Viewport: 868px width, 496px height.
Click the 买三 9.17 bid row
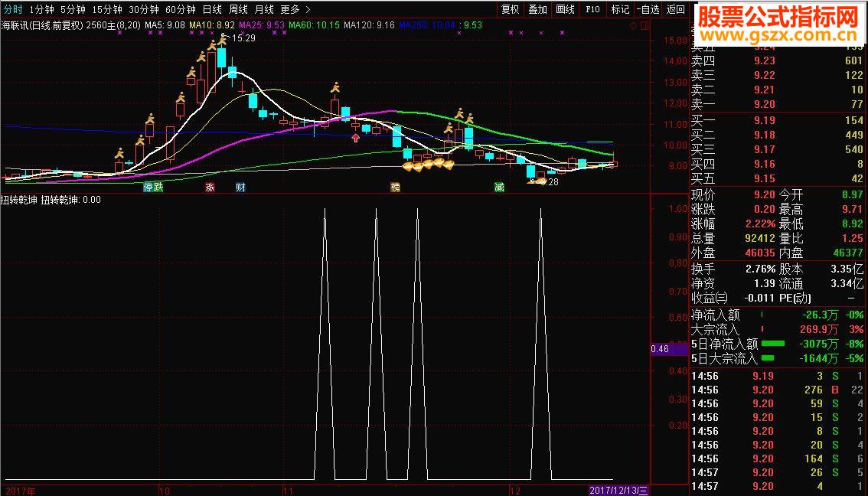pyautogui.click(x=777, y=149)
